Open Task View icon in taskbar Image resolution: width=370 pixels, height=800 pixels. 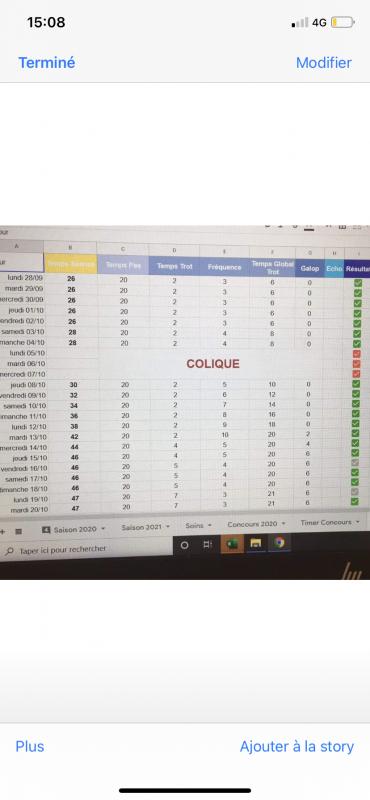[208, 544]
